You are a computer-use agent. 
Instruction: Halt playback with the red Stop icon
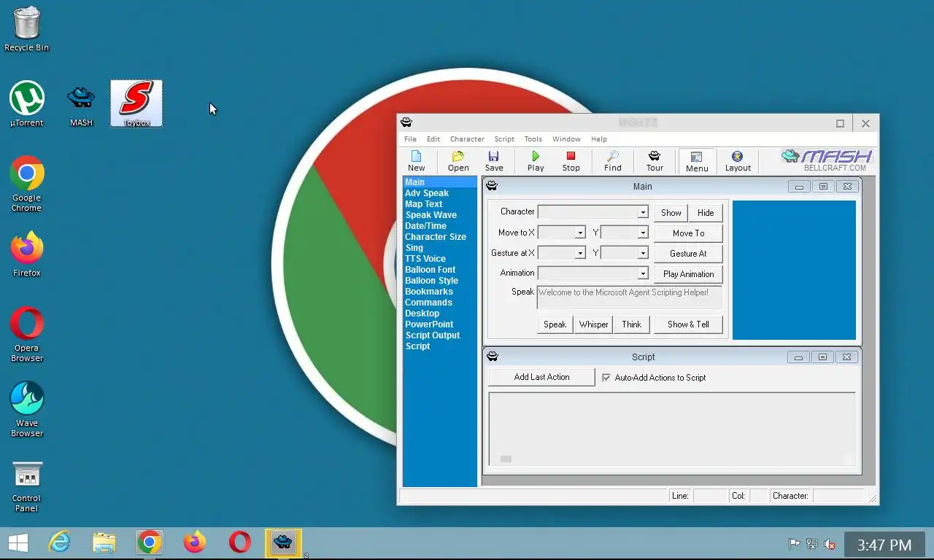571,161
